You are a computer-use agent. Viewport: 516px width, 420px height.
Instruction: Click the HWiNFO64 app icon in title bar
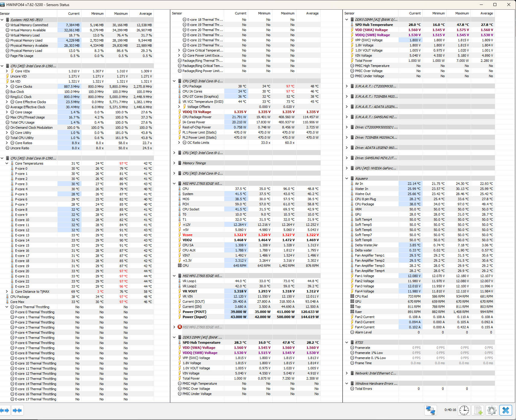(3, 5)
